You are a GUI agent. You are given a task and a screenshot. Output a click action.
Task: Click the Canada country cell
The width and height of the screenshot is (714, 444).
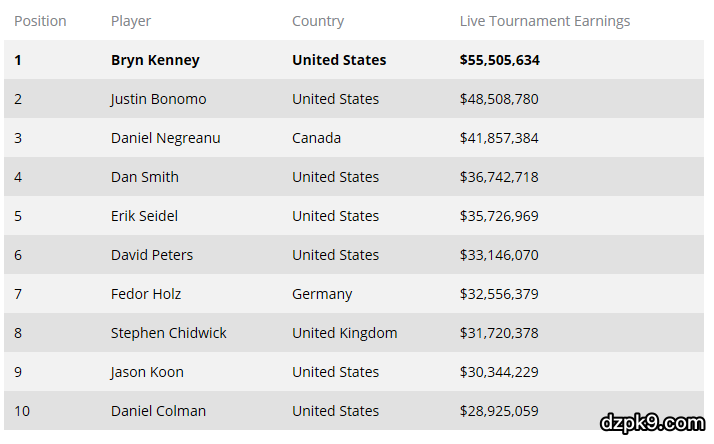[316, 138]
